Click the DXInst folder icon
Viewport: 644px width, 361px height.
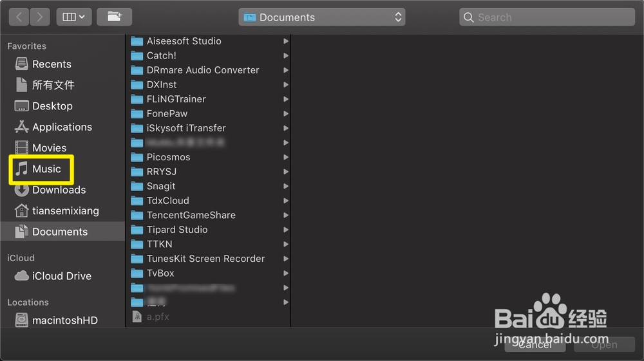click(x=137, y=84)
